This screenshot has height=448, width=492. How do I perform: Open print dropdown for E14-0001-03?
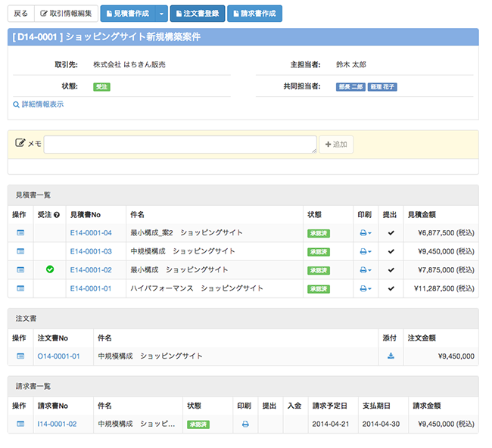coord(366,251)
